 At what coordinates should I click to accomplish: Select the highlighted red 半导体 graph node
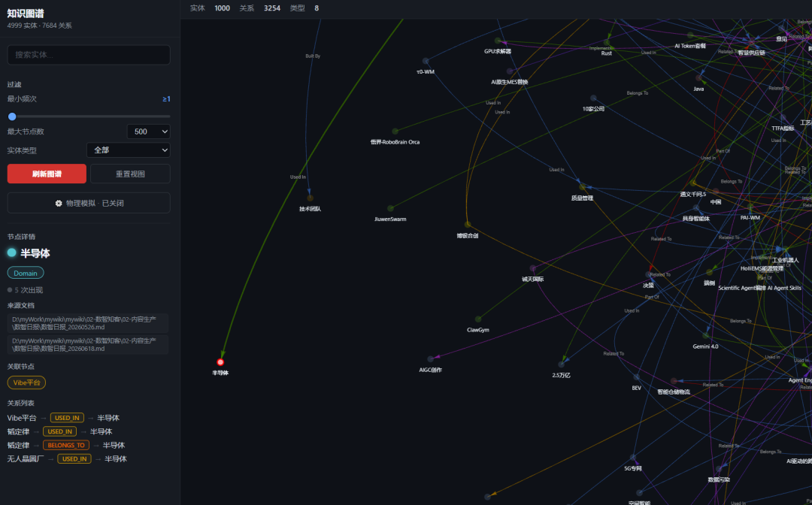click(220, 362)
